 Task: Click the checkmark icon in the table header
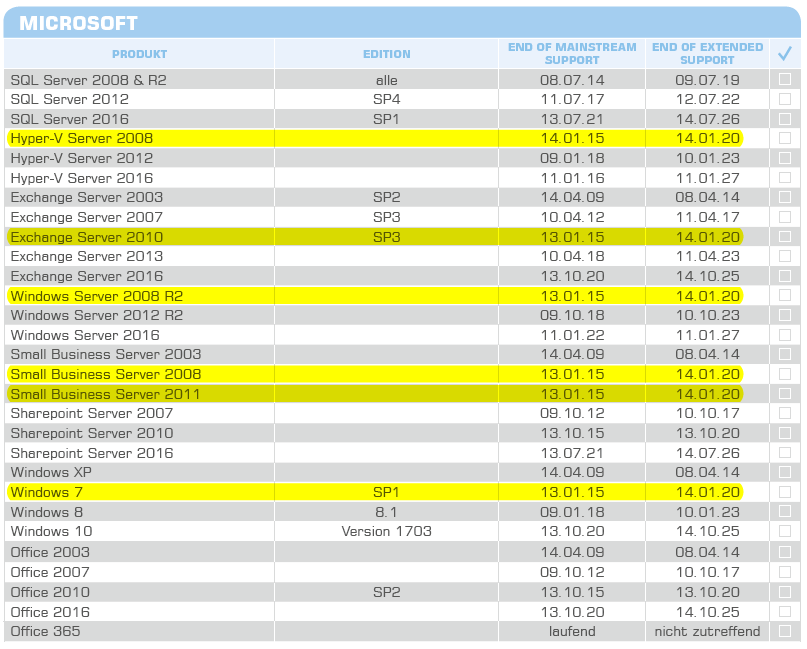coord(785,53)
